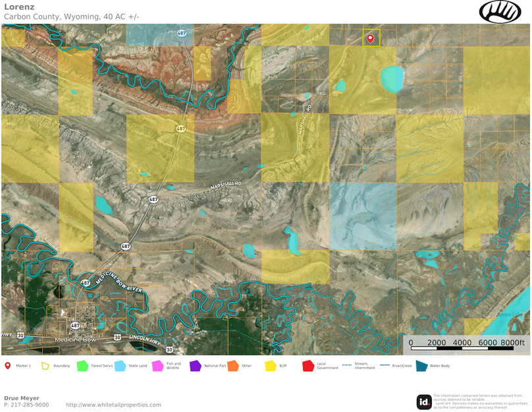532x412 pixels.
Task: Click the teal Water Body legend swatch
Action: [421, 365]
